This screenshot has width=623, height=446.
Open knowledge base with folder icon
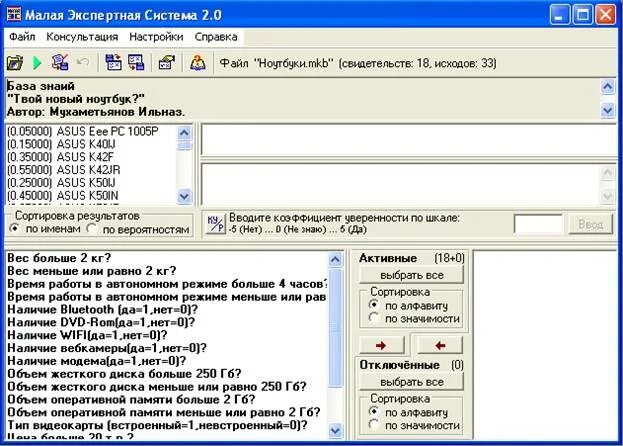click(15, 63)
